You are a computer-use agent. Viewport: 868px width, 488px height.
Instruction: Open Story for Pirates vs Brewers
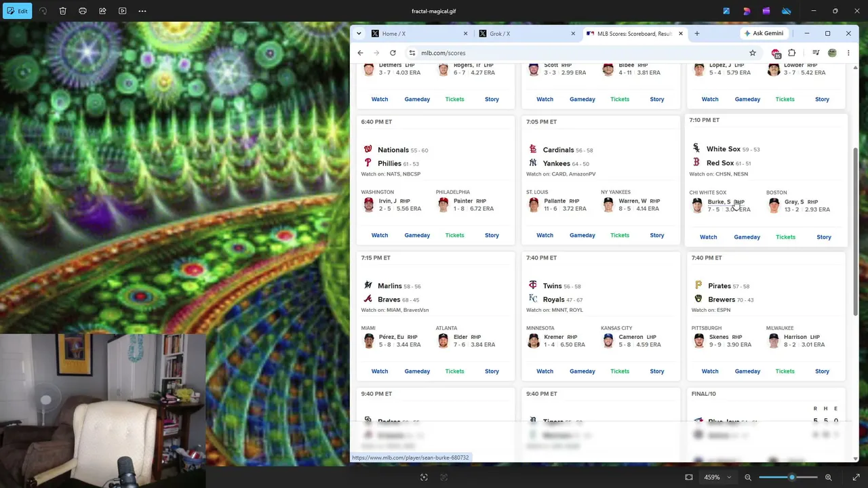click(822, 371)
